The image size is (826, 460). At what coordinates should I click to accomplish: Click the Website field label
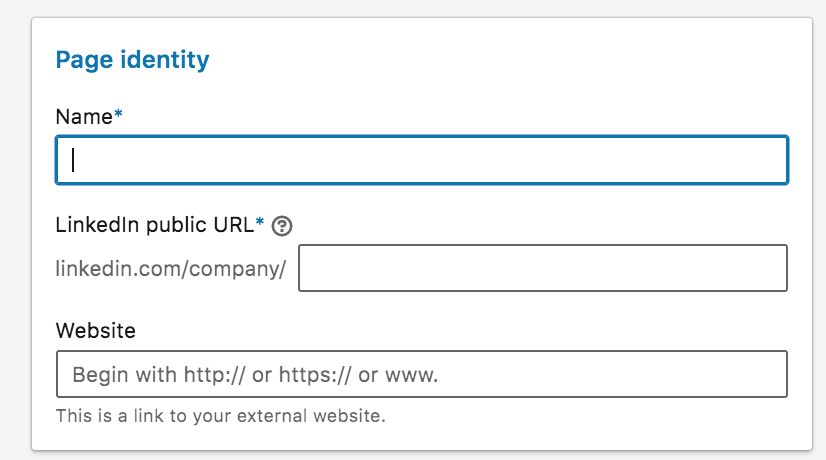click(x=95, y=331)
